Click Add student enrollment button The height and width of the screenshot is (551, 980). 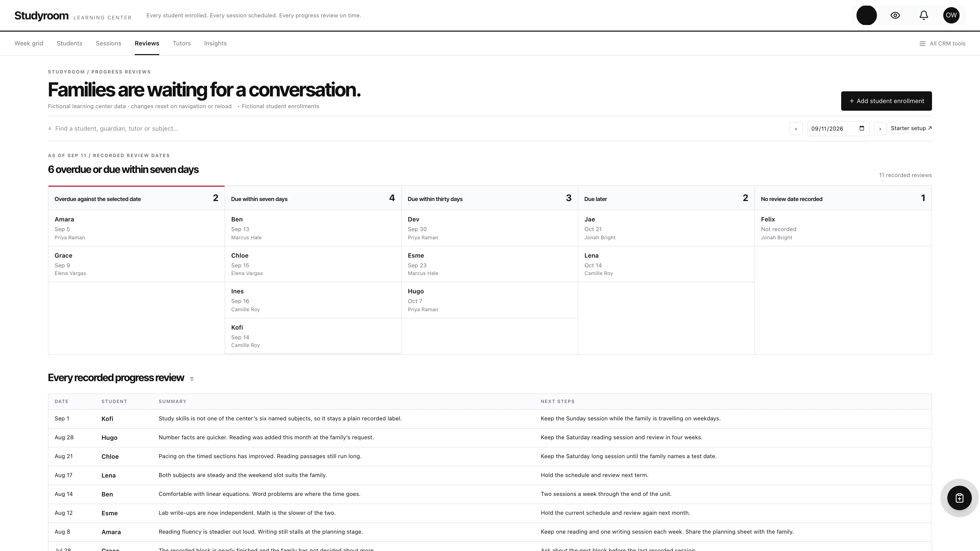tap(886, 101)
